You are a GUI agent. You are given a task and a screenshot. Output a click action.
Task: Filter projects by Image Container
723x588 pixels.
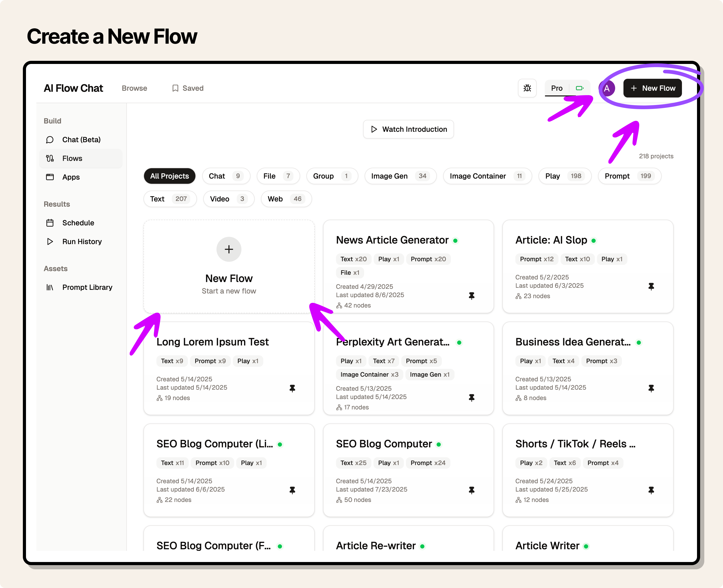487,176
